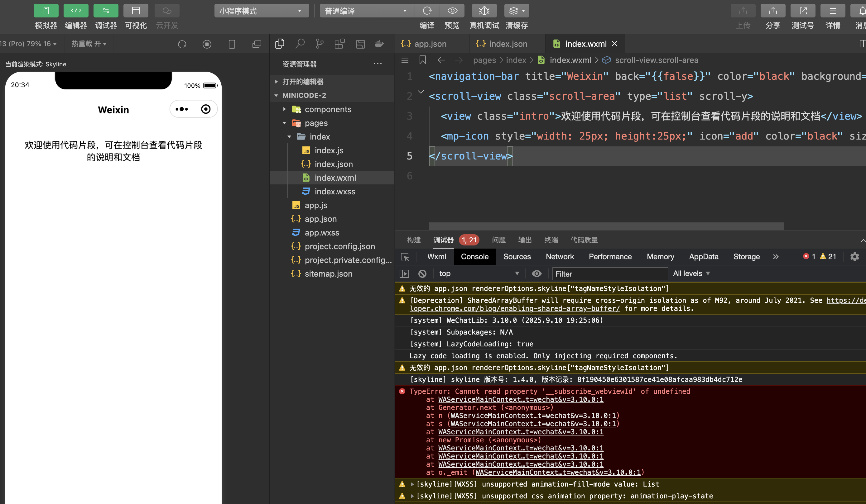Image resolution: width=866 pixels, height=504 pixels.
Task: Open the shared-array-buffer blog link
Action: (x=514, y=309)
